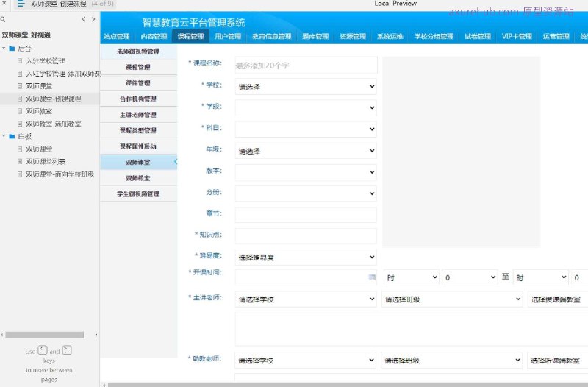Switch to 试卷管理 top tab
The height and width of the screenshot is (387, 588).
point(477,36)
